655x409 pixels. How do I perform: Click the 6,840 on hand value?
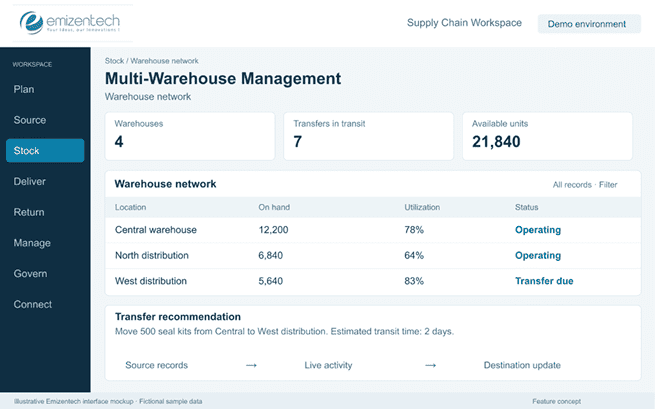tap(270, 255)
